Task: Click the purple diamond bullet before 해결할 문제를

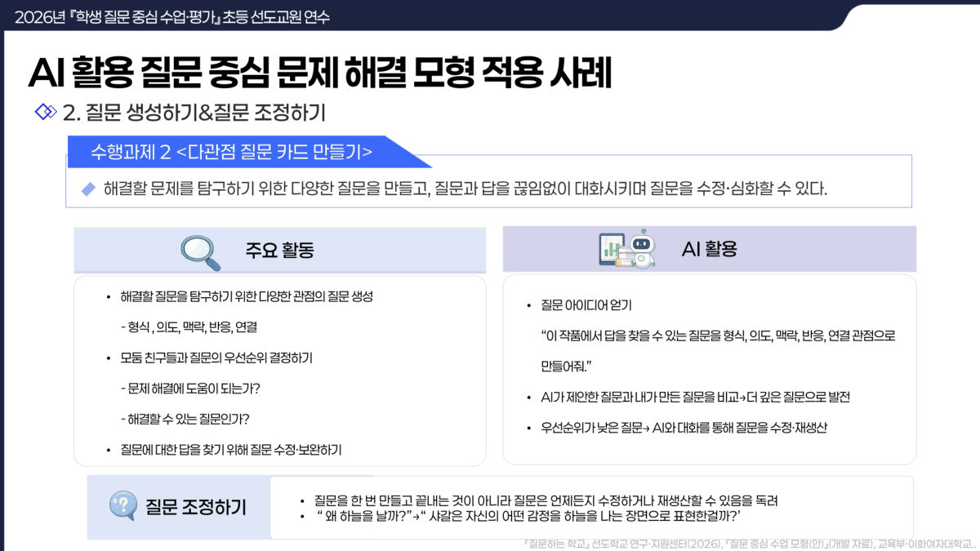Action: (x=89, y=189)
